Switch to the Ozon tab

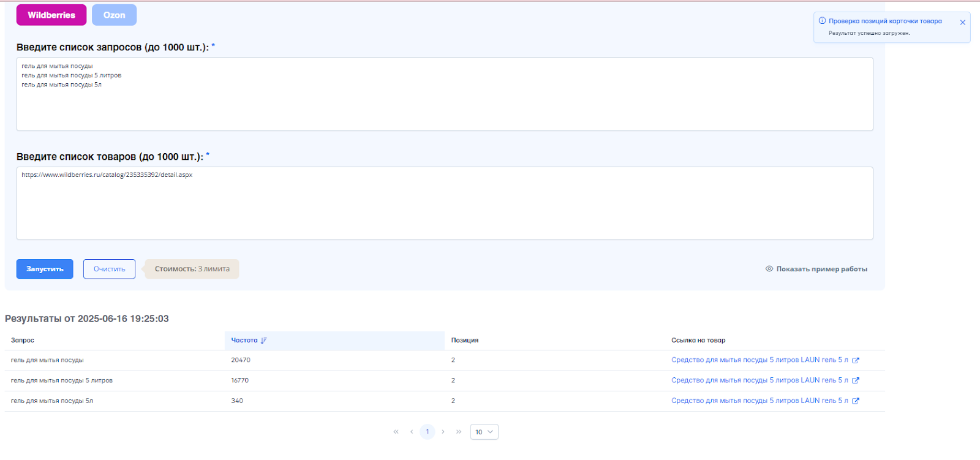[114, 15]
